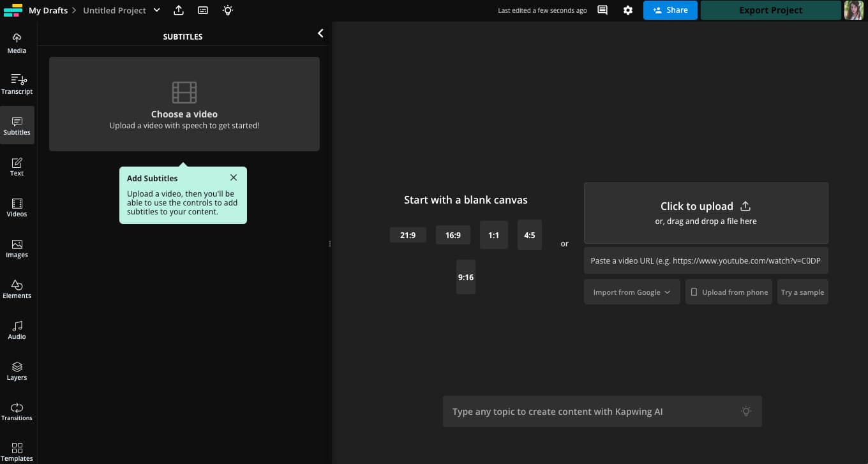Open the Templates sidebar tab
This screenshot has height=464, width=868.
click(x=17, y=451)
